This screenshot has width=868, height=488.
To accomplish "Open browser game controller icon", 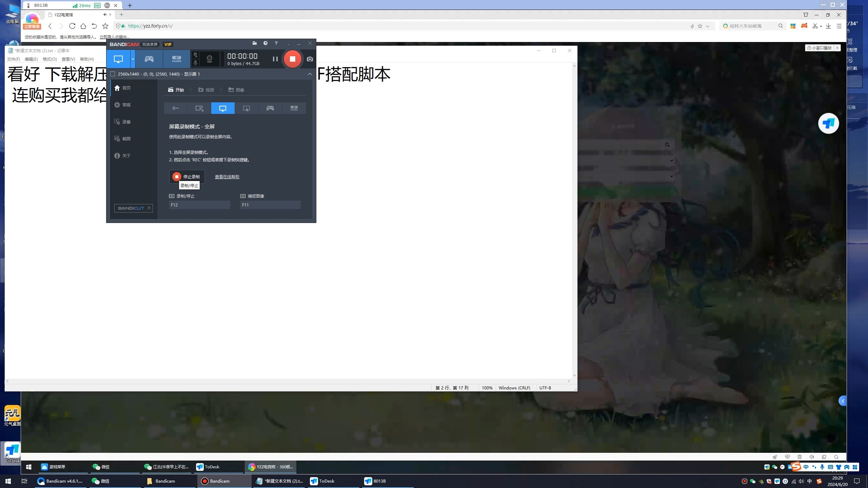I will click(x=804, y=26).
